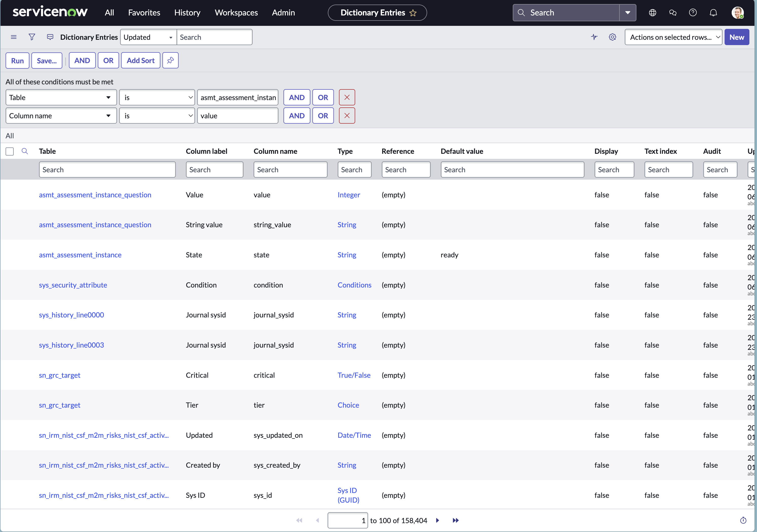757x532 pixels.
Task: Open the sys_security_attribute table link
Action: 73,285
